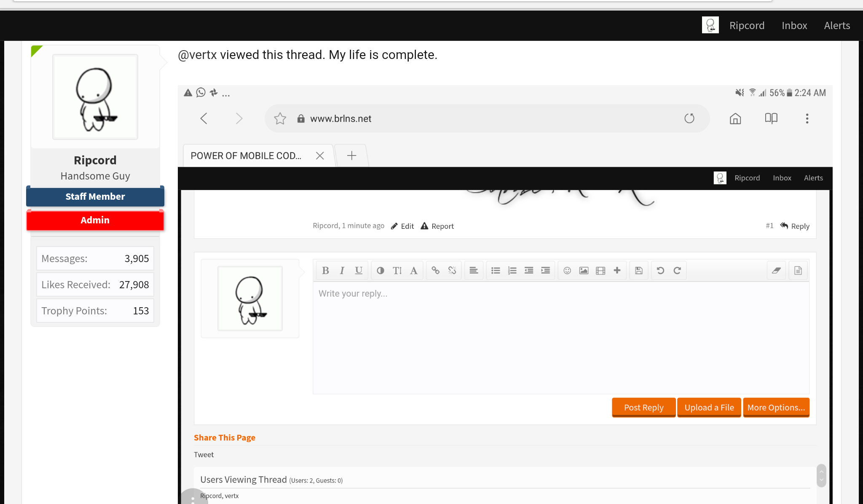
Task: Open Ripcord account menu in top bar
Action: tap(747, 25)
